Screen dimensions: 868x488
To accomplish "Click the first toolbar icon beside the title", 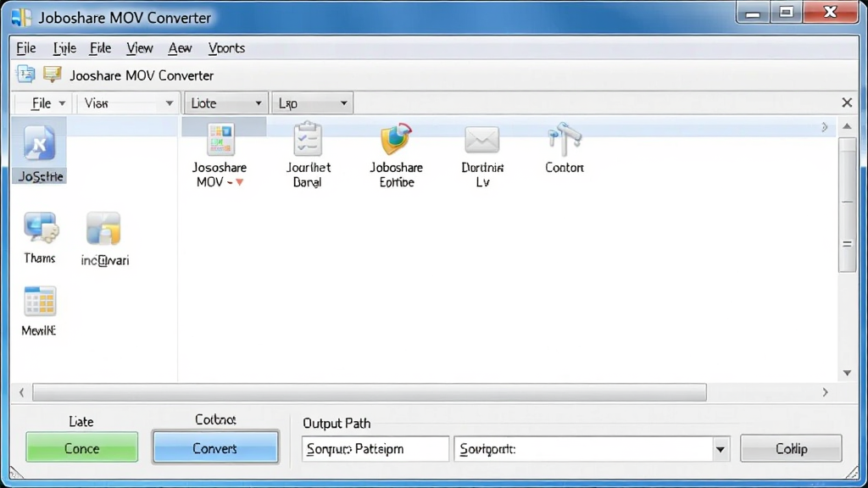I will 25,75.
